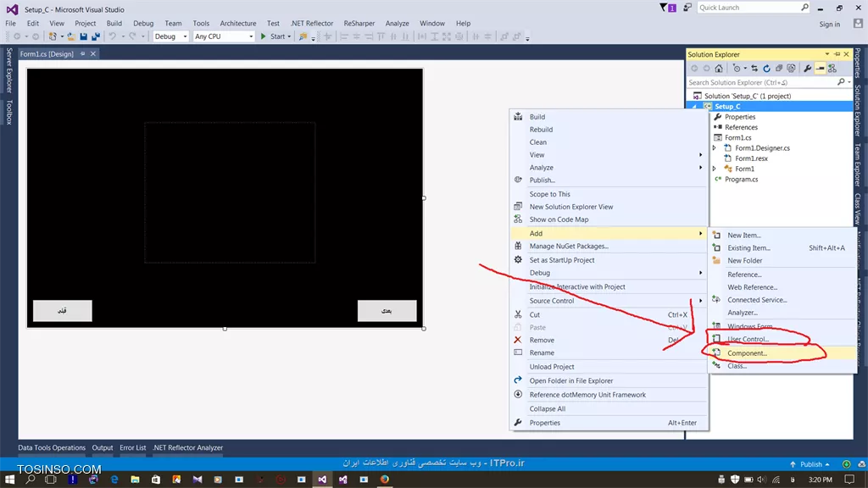
Task: Switch to the Output tab
Action: [103, 447]
